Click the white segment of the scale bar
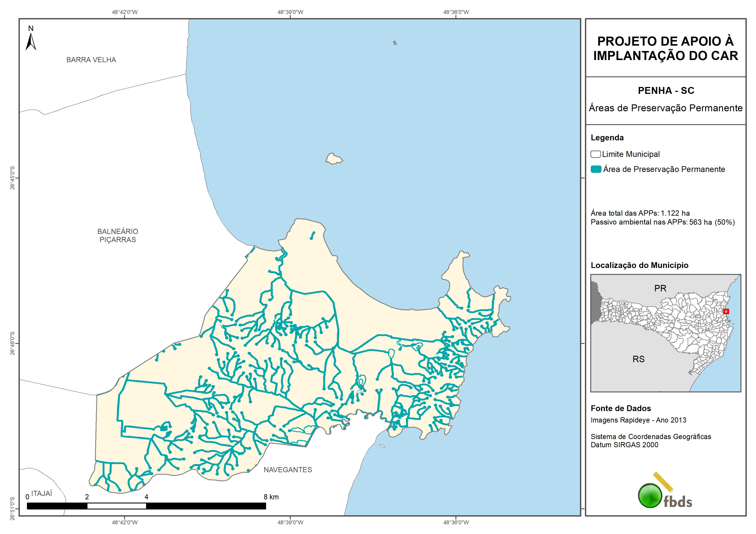 [x=117, y=506]
